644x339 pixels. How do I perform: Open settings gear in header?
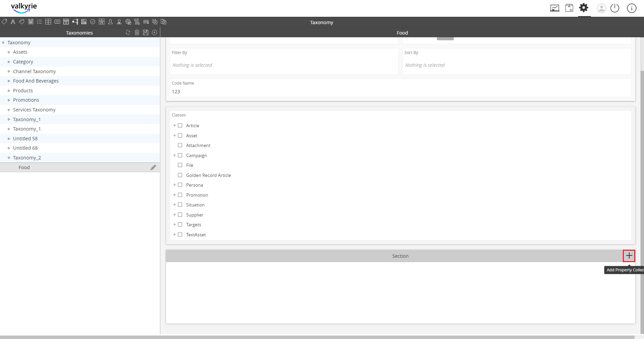[x=584, y=7]
